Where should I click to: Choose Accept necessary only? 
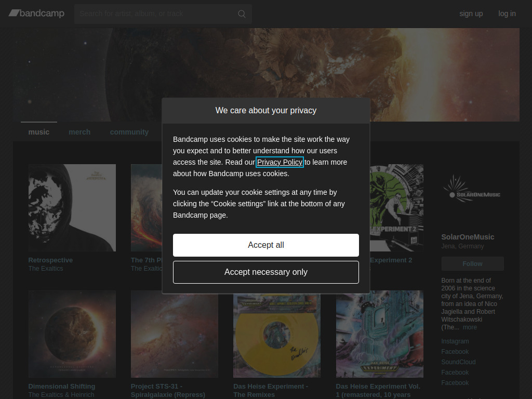(265, 272)
